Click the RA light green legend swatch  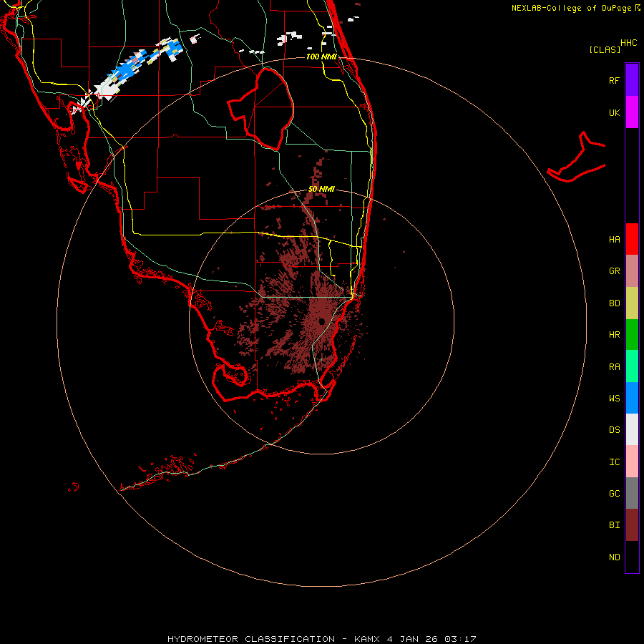[632, 366]
